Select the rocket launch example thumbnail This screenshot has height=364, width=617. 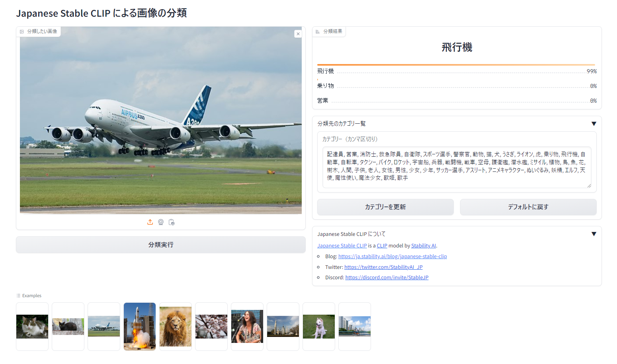(140, 327)
